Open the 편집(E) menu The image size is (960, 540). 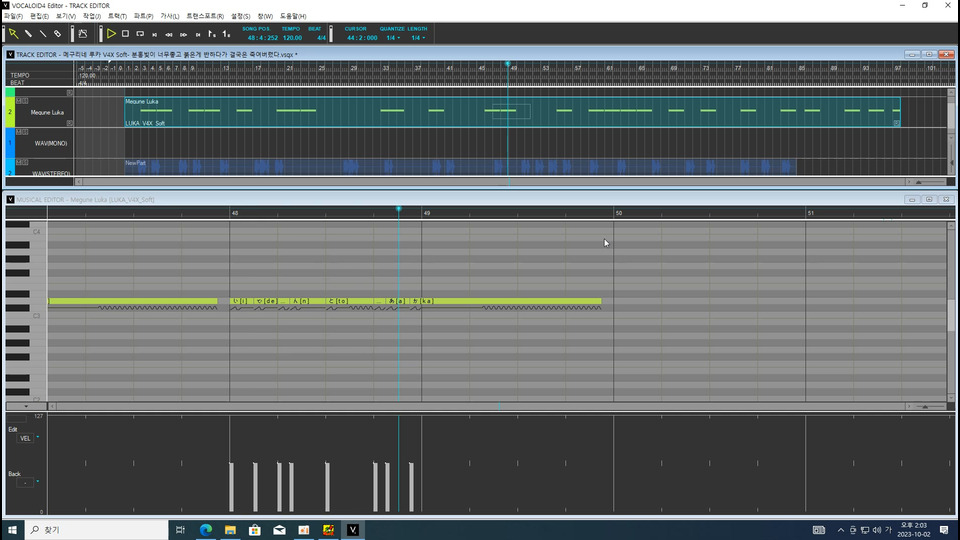tap(39, 17)
